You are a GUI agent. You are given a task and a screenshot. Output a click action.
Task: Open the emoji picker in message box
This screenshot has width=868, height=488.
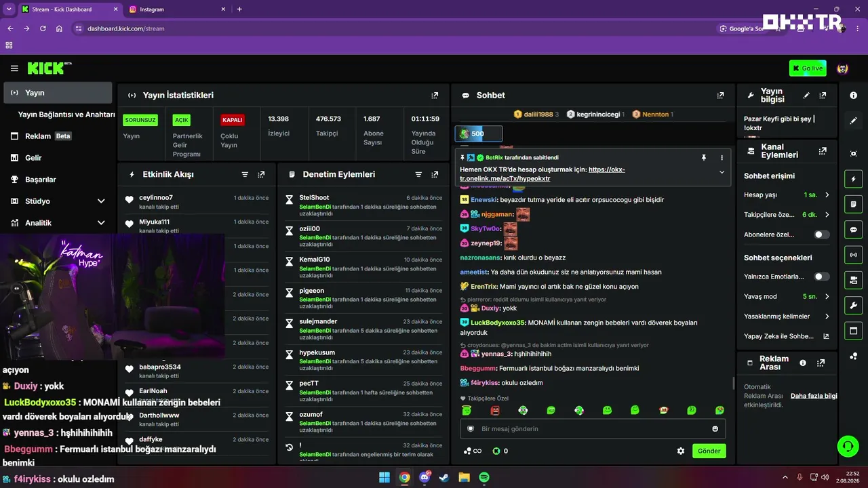[x=715, y=428]
